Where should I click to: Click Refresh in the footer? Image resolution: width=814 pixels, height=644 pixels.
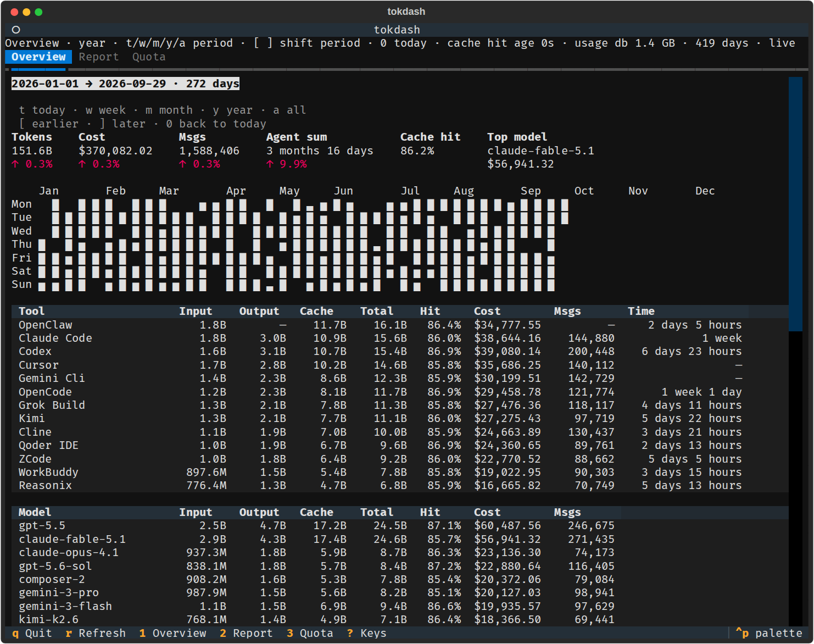point(96,633)
